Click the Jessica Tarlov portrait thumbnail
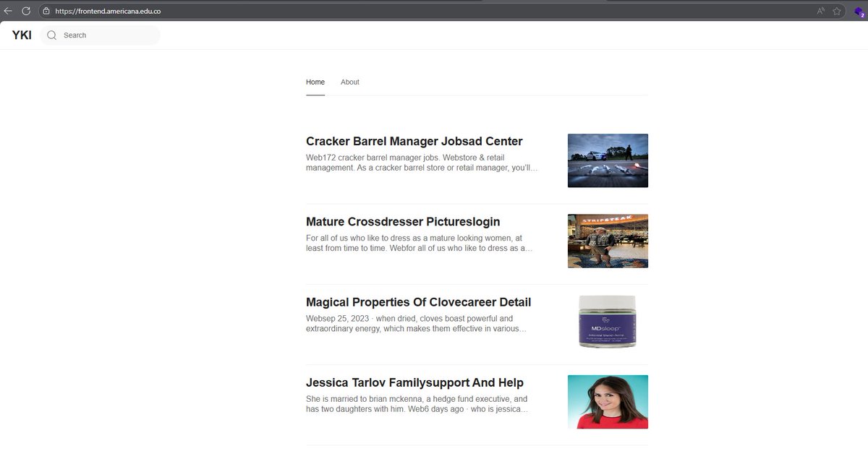The image size is (868, 451). click(x=608, y=402)
